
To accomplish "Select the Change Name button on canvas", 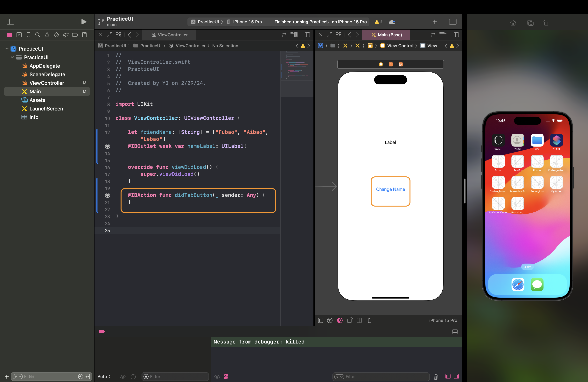I will pos(390,189).
